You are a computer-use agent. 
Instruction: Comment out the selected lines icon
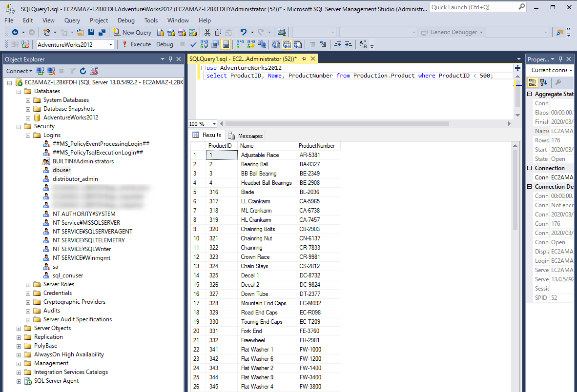312,44
